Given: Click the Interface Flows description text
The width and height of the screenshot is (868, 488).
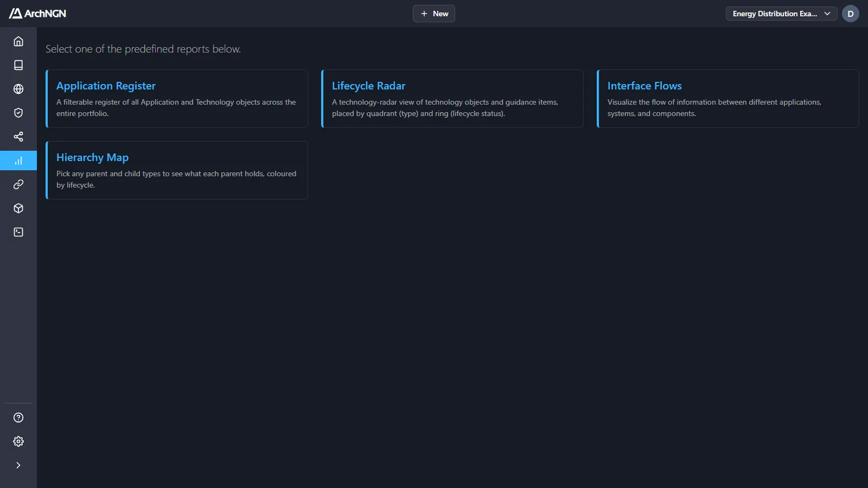Looking at the screenshot, I should (x=714, y=108).
